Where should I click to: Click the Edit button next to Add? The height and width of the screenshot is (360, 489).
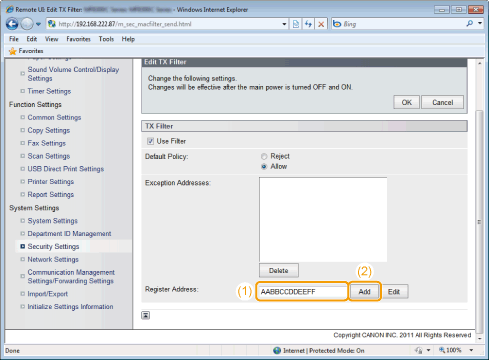coord(394,292)
